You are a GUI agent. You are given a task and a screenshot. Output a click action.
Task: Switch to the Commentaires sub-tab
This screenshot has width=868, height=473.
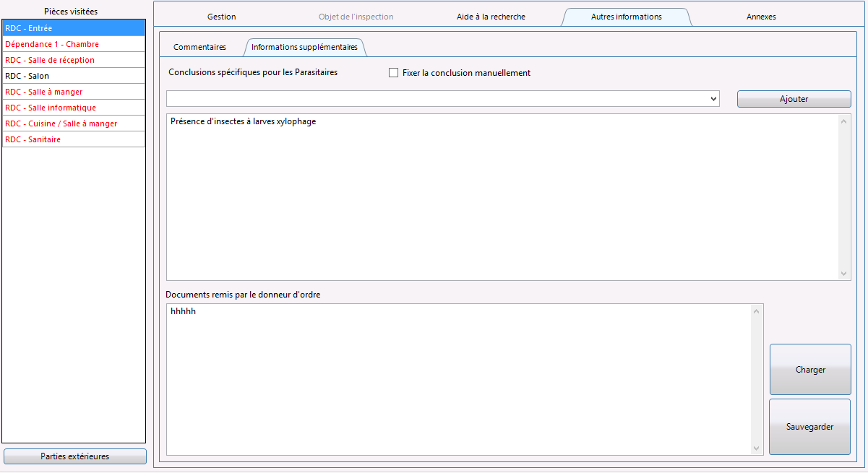point(199,47)
